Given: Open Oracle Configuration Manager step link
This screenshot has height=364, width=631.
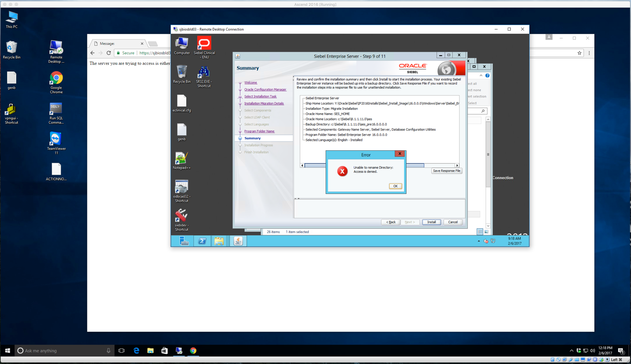Looking at the screenshot, I should (x=265, y=89).
